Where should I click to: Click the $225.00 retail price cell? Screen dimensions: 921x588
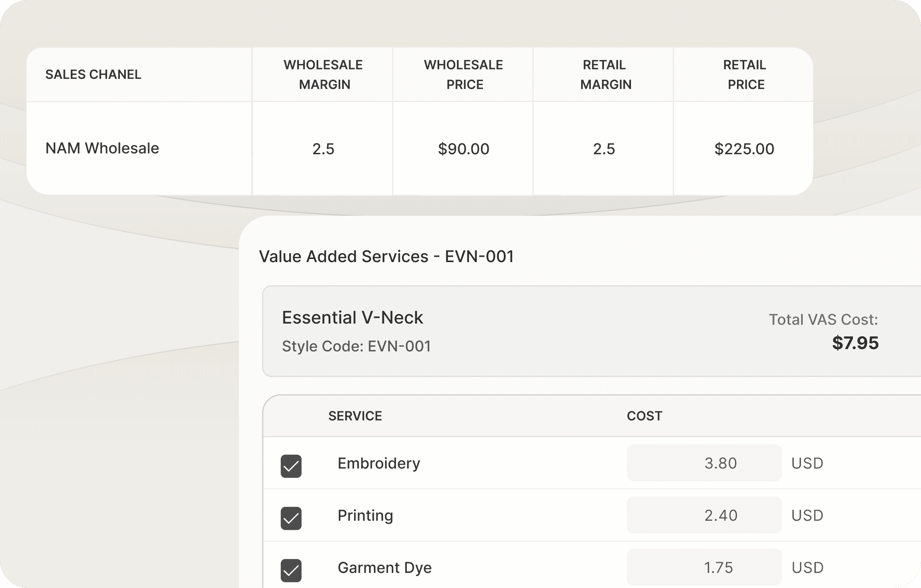[744, 149]
